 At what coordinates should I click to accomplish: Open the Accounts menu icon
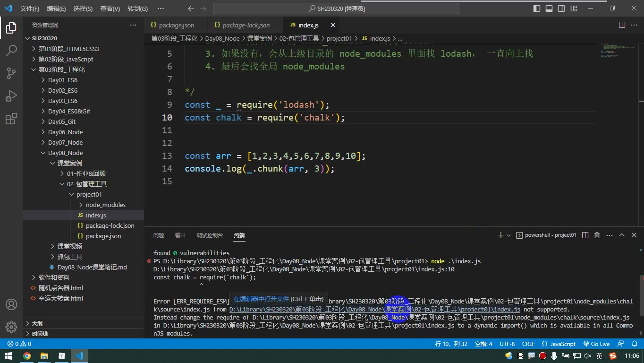point(11,304)
